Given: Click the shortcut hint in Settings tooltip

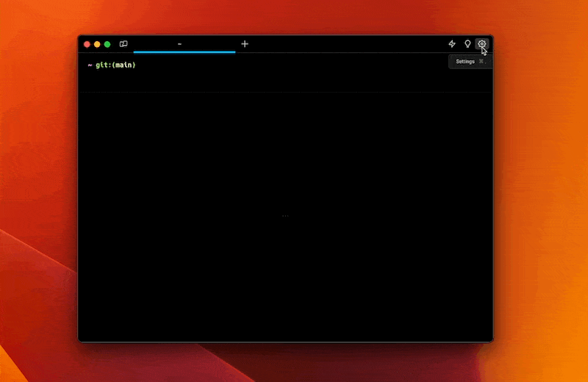Looking at the screenshot, I should pos(481,62).
